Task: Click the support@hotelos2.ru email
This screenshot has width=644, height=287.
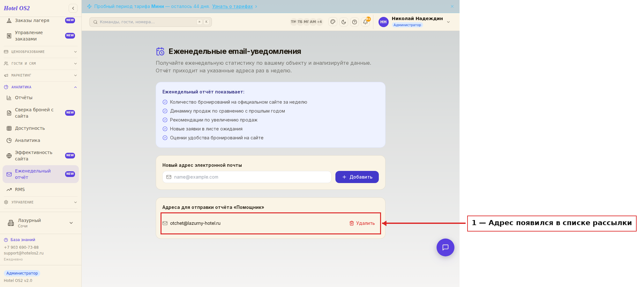Action: (24, 253)
